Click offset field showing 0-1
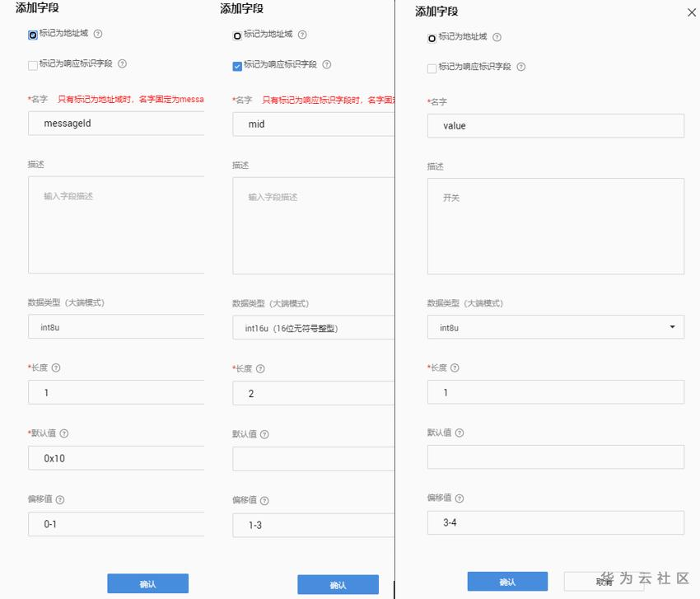 (x=116, y=524)
